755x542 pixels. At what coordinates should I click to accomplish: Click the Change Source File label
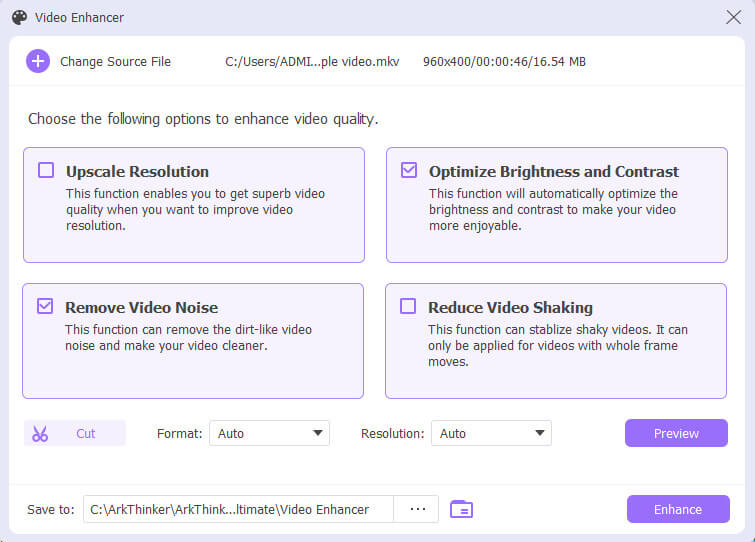[116, 62]
